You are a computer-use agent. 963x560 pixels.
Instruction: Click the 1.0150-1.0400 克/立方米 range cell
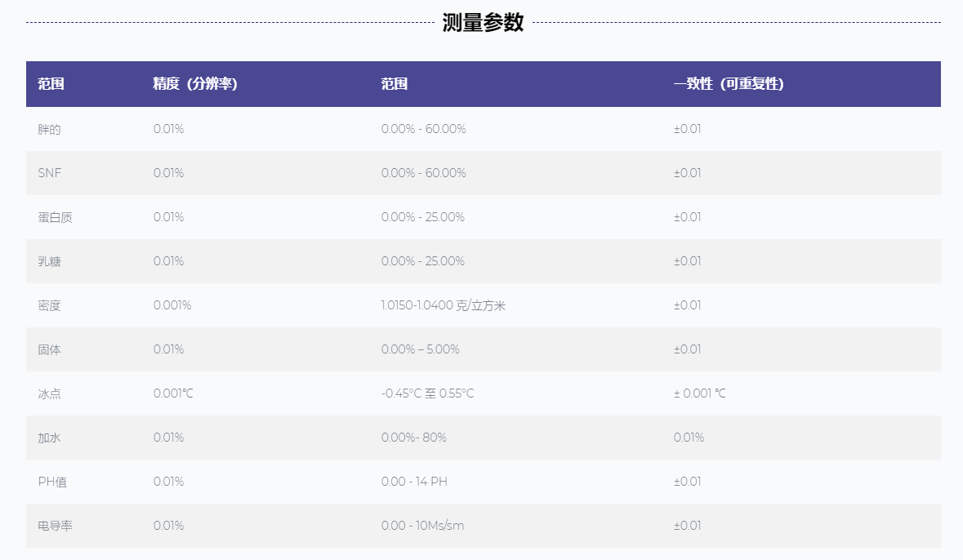(443, 305)
